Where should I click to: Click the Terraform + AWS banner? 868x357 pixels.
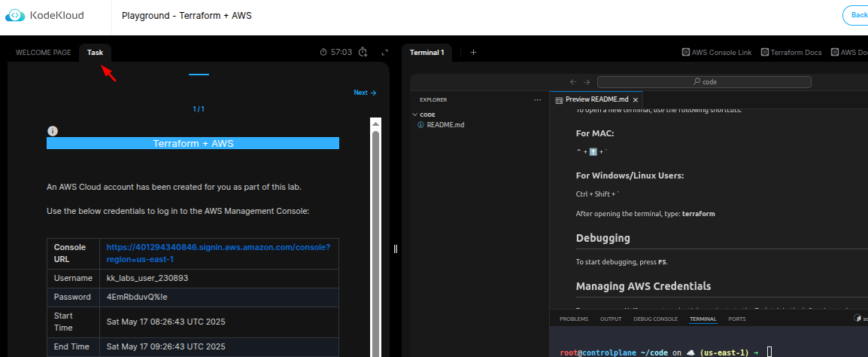click(193, 144)
